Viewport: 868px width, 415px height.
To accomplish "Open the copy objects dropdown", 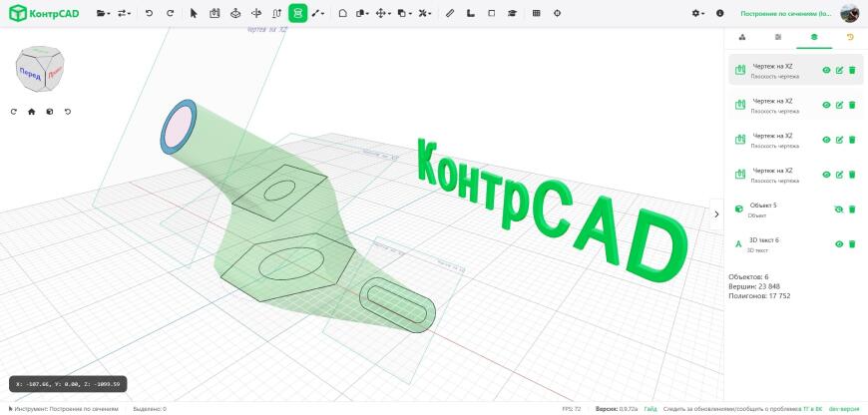I will pos(404,13).
